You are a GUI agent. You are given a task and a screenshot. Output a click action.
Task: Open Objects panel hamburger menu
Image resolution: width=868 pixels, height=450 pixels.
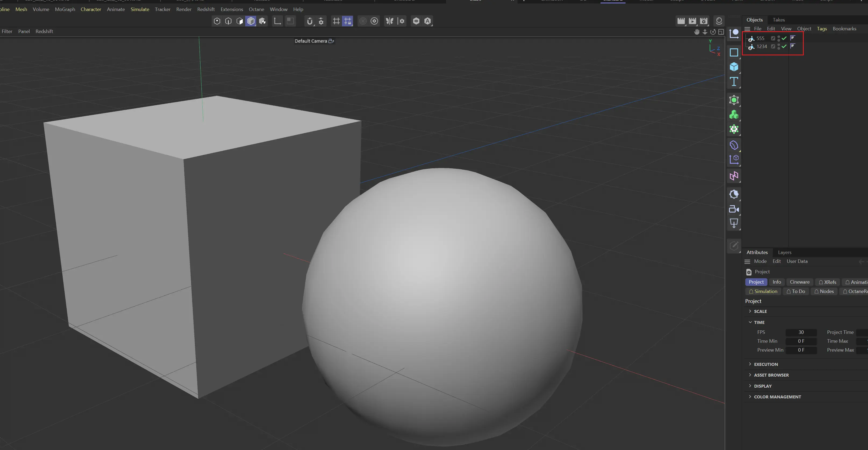(x=747, y=29)
